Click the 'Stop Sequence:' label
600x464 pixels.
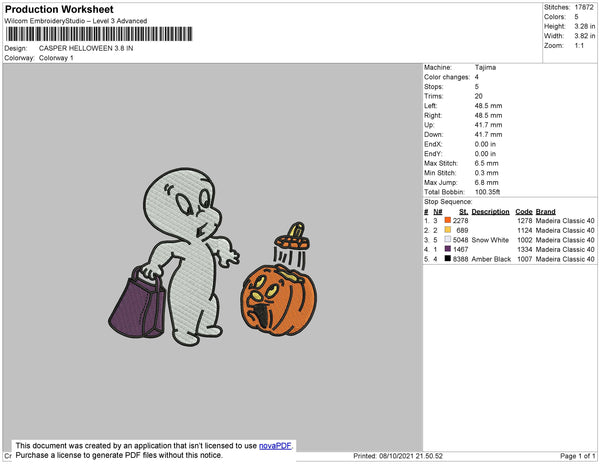[x=448, y=202]
